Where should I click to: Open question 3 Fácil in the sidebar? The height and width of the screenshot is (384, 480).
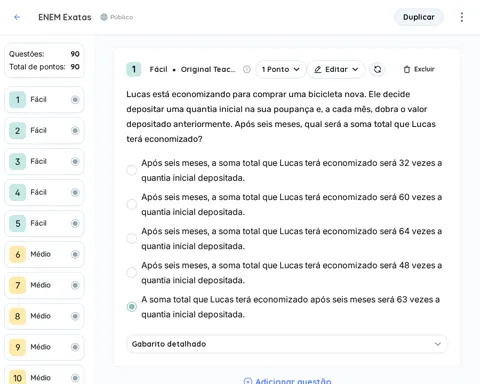[44, 162]
